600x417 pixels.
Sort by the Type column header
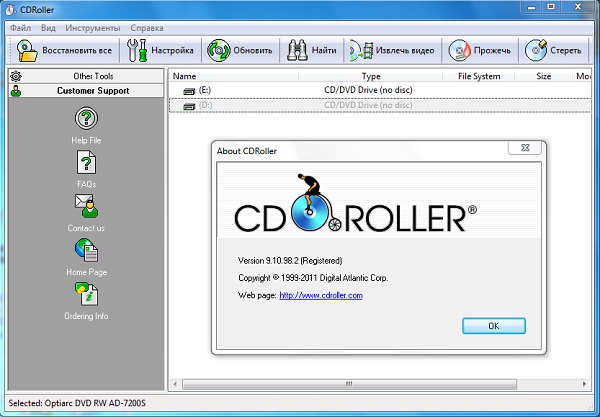tap(370, 76)
